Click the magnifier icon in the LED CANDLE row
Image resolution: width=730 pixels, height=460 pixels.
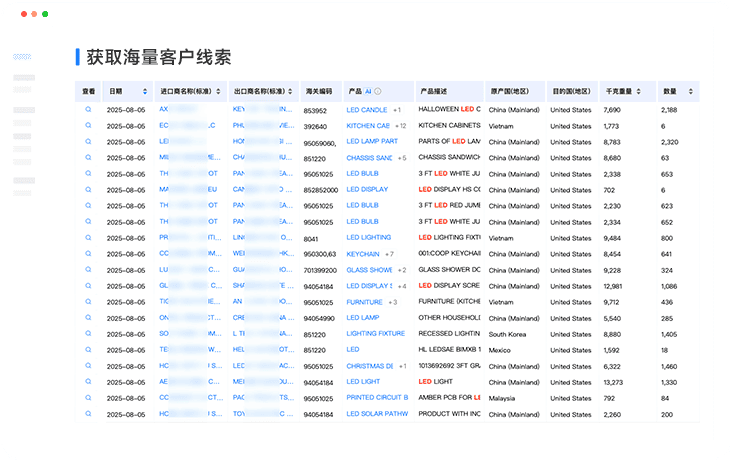point(88,109)
